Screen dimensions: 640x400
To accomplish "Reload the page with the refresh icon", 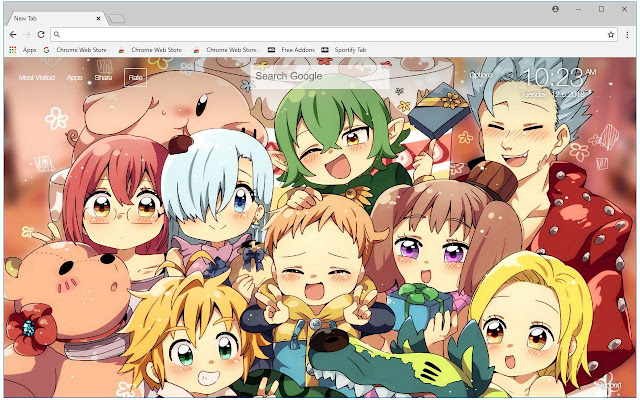I will 41,35.
